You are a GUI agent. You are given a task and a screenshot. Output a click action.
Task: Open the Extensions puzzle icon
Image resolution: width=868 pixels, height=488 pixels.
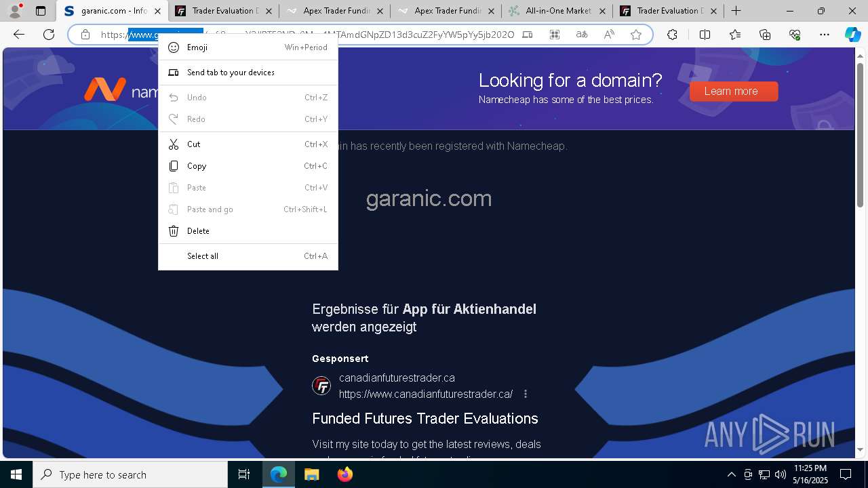[672, 35]
